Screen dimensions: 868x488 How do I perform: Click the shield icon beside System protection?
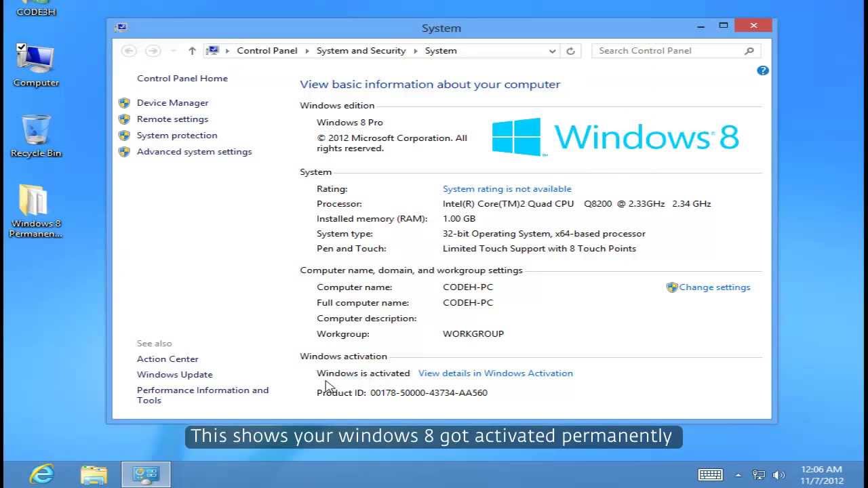pyautogui.click(x=124, y=136)
